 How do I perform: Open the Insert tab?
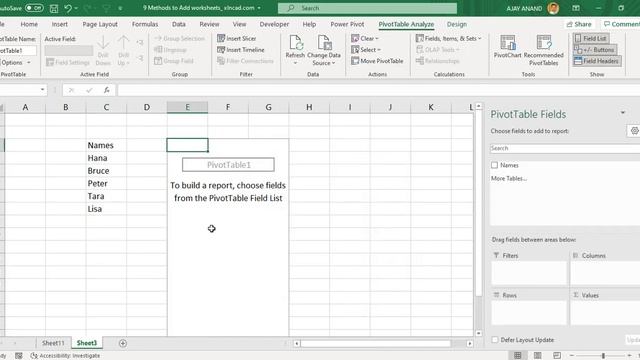pyautogui.click(x=60, y=24)
